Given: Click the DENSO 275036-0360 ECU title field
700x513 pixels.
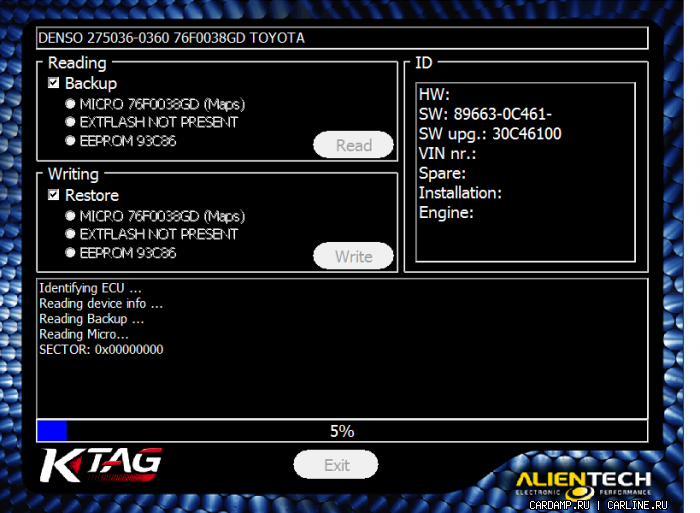Looking at the screenshot, I should tap(342, 38).
